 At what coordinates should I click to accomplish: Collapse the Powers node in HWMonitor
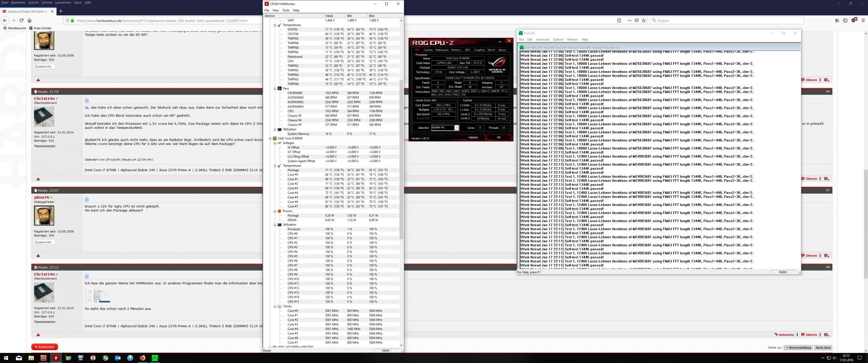pyautogui.click(x=275, y=211)
